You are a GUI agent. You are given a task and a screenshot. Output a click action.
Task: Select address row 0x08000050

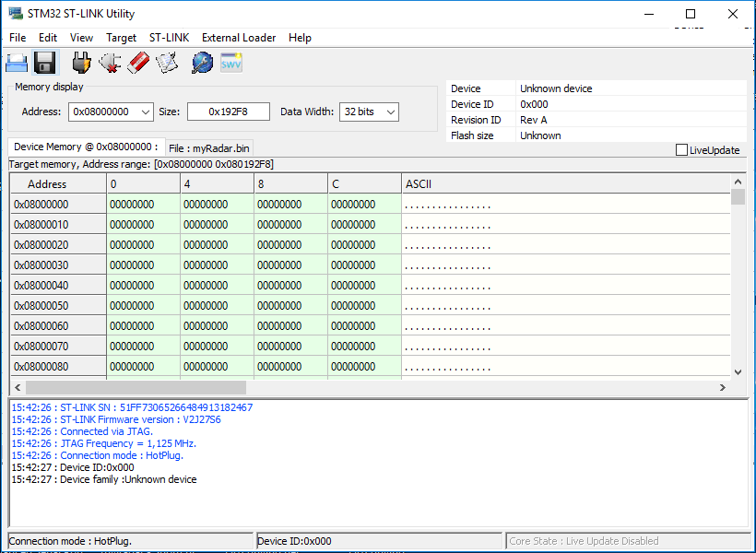tap(58, 306)
